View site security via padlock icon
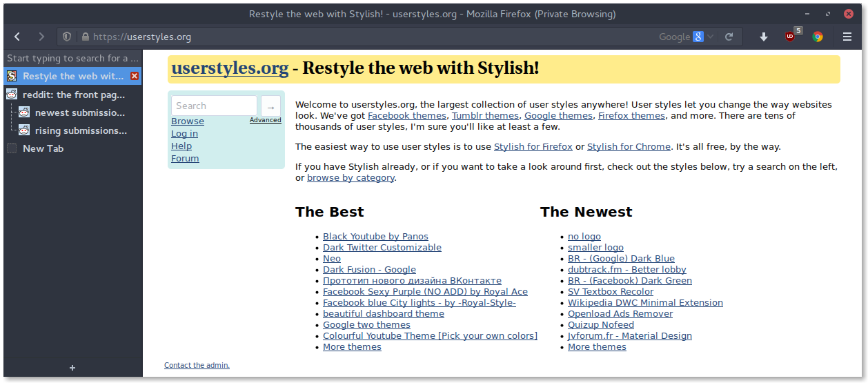This screenshot has height=383, width=868. (x=86, y=37)
